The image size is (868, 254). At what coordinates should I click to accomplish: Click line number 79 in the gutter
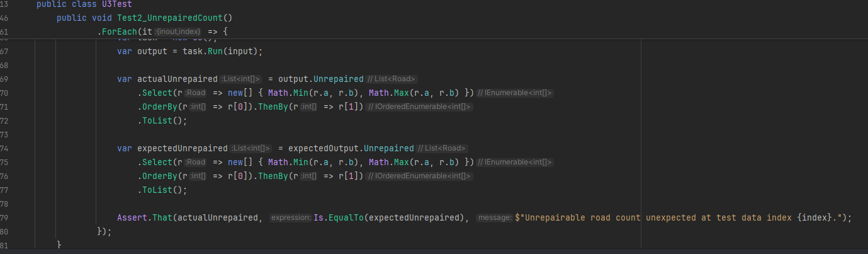tap(4, 217)
